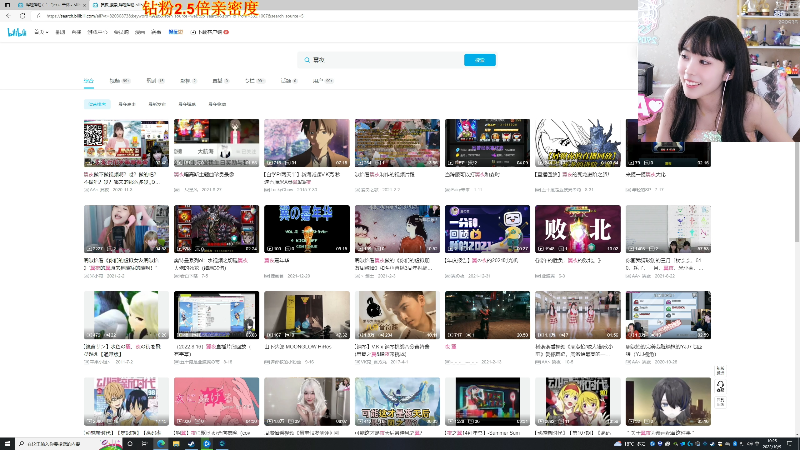Open the dark-haired anime girl thumbnail
Viewport: 800px width, 450px height.
[668, 402]
